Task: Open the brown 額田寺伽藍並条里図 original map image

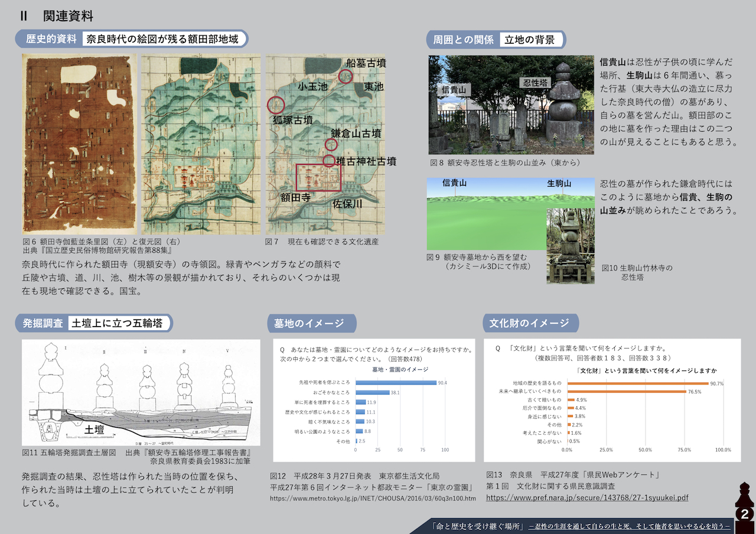Action: point(79,144)
